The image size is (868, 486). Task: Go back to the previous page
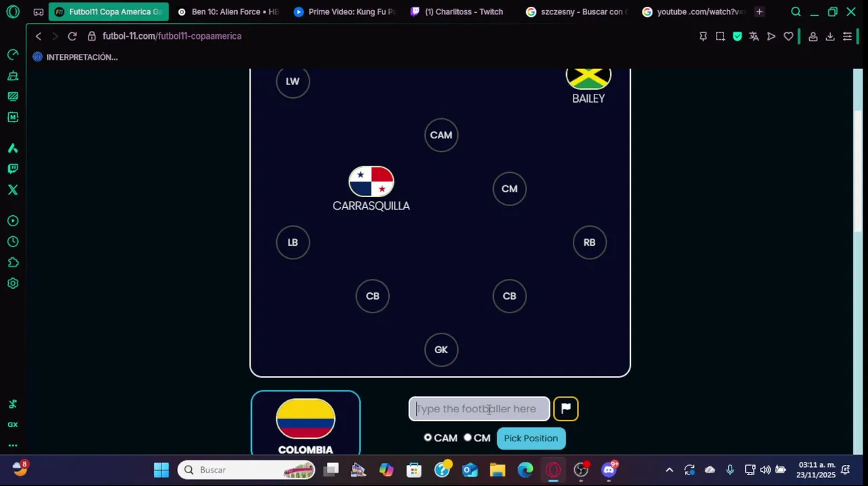[x=39, y=36]
